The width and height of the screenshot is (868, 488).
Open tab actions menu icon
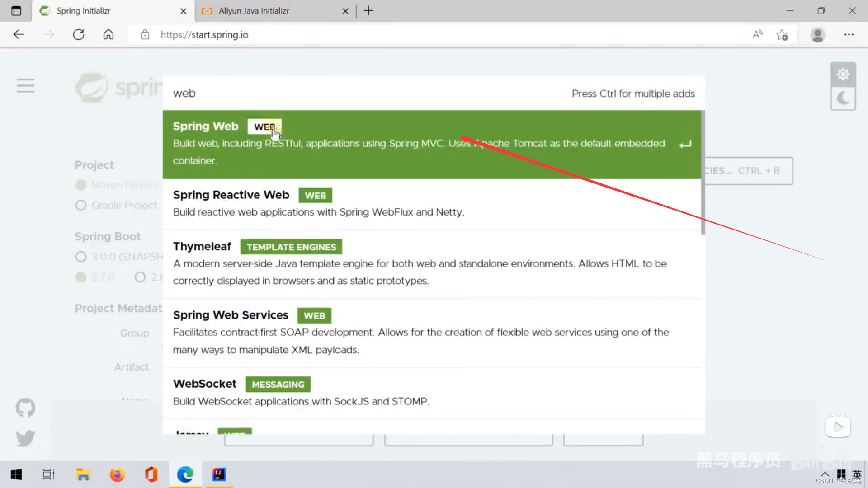[x=16, y=10]
